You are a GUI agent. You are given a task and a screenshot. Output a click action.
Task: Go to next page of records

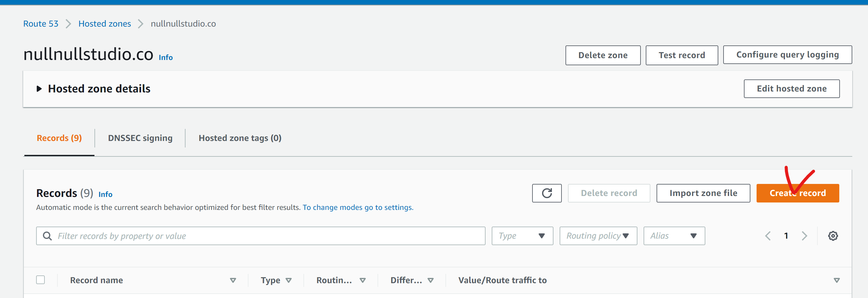coord(804,236)
